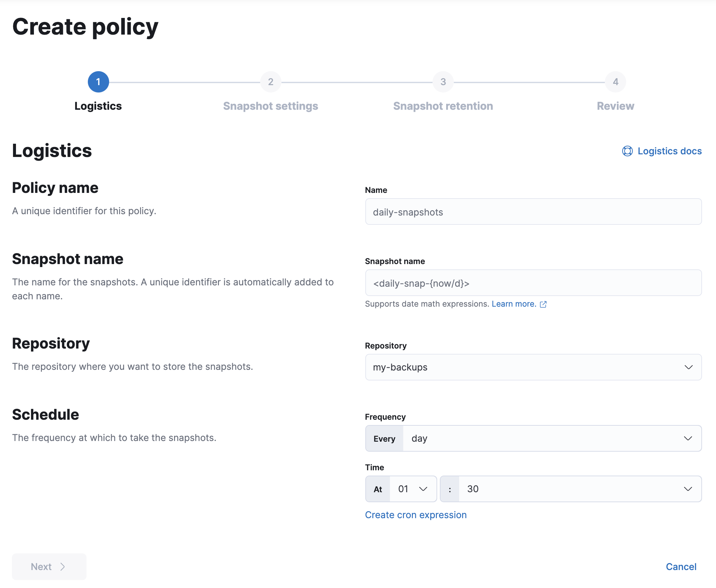Click external link icon beside Learn more
The height and width of the screenshot is (588, 716).
pos(543,304)
